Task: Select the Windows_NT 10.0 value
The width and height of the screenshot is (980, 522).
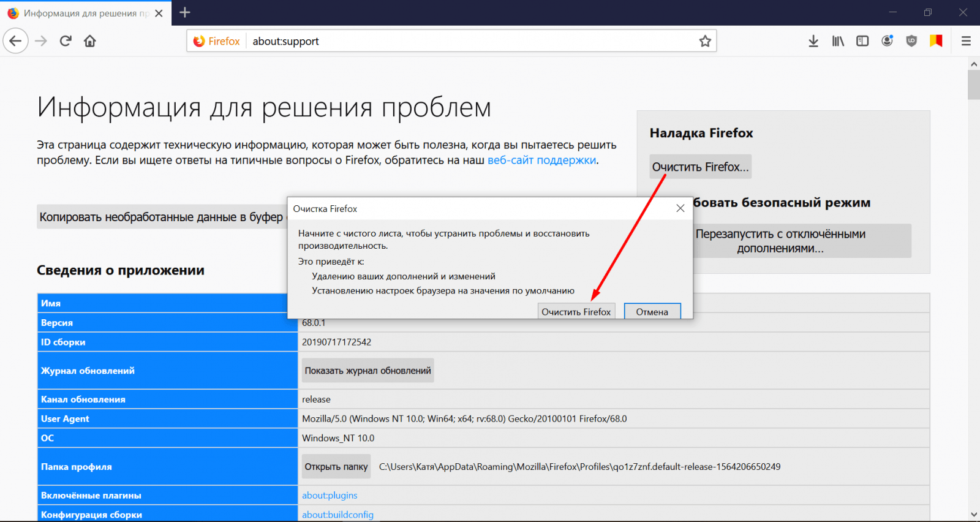Action: coord(338,438)
